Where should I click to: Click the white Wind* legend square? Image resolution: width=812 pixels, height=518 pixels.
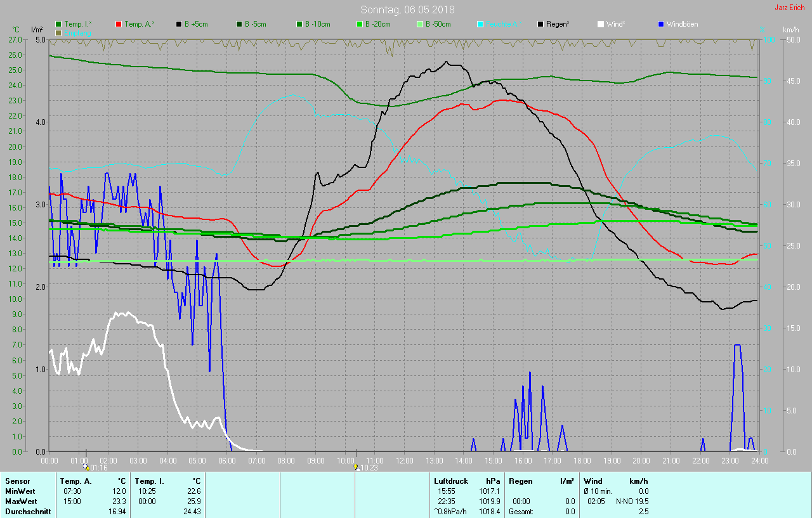coord(601,24)
